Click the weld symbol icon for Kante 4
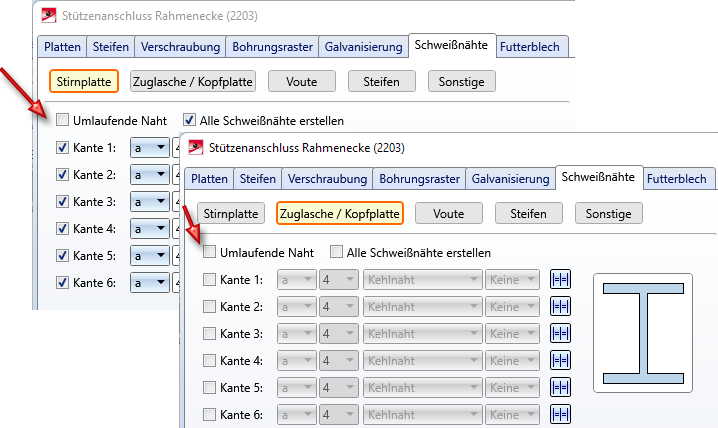Image resolution: width=718 pixels, height=428 pixels. (560, 361)
